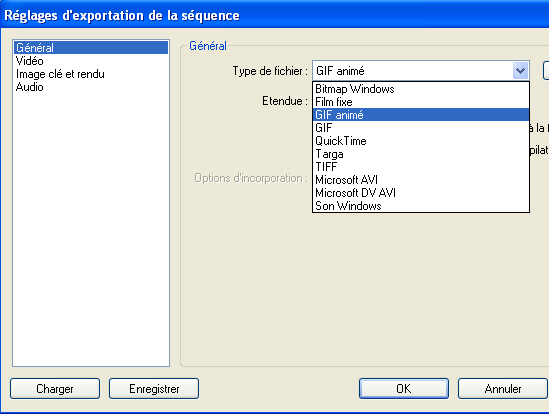The height and width of the screenshot is (414, 549).
Task: Select Targa from the format list
Action: pos(421,154)
